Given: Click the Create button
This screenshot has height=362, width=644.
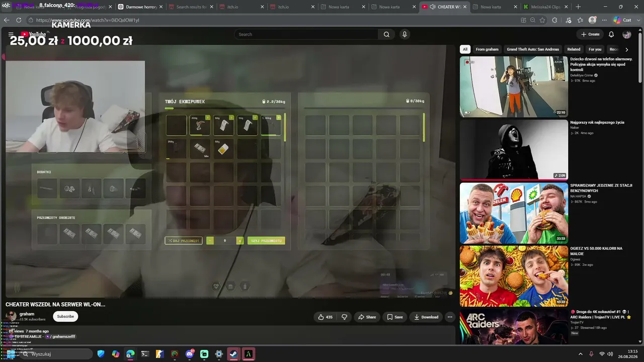Looking at the screenshot, I should click(x=590, y=34).
